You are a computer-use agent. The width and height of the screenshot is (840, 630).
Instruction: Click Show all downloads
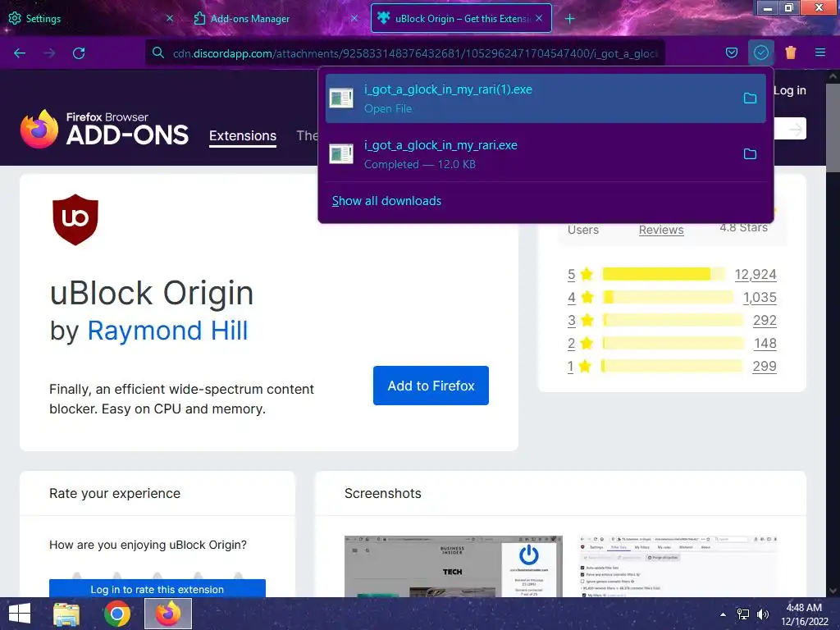point(386,201)
